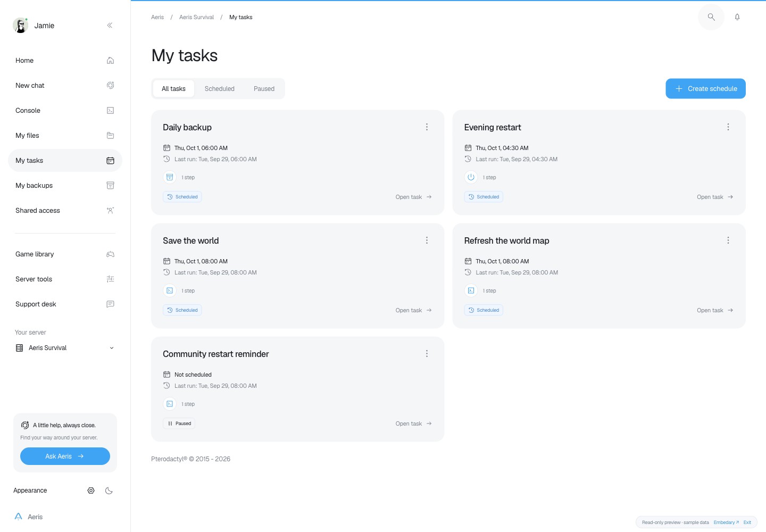This screenshot has width=766, height=532.
Task: Open Server tools in the sidebar
Action: click(x=65, y=279)
